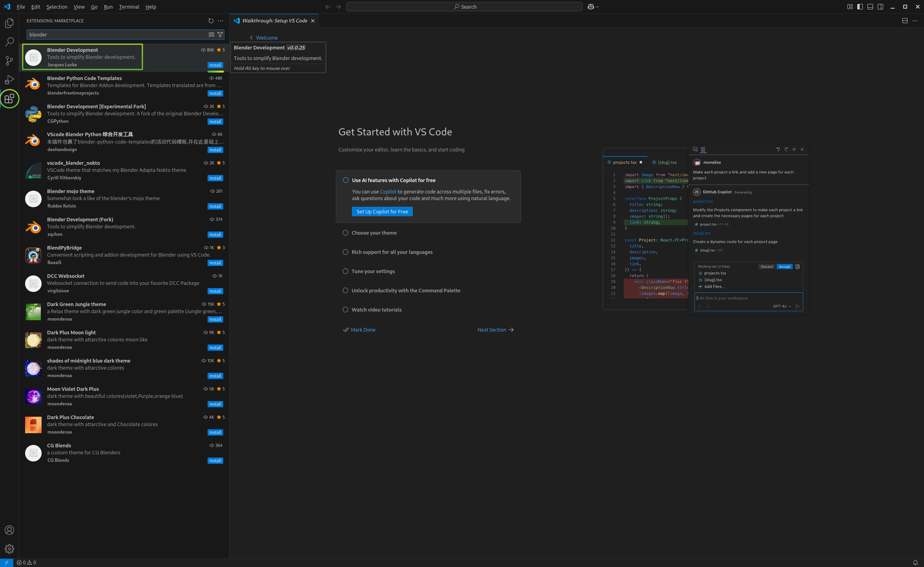Go forward using the navigation arrow
This screenshot has width=924, height=567.
(x=338, y=7)
